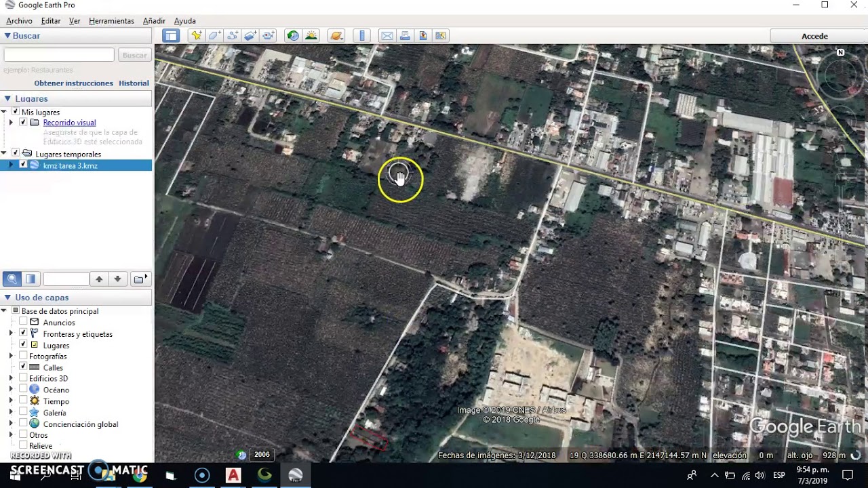Click the Buscar search button

coord(134,55)
